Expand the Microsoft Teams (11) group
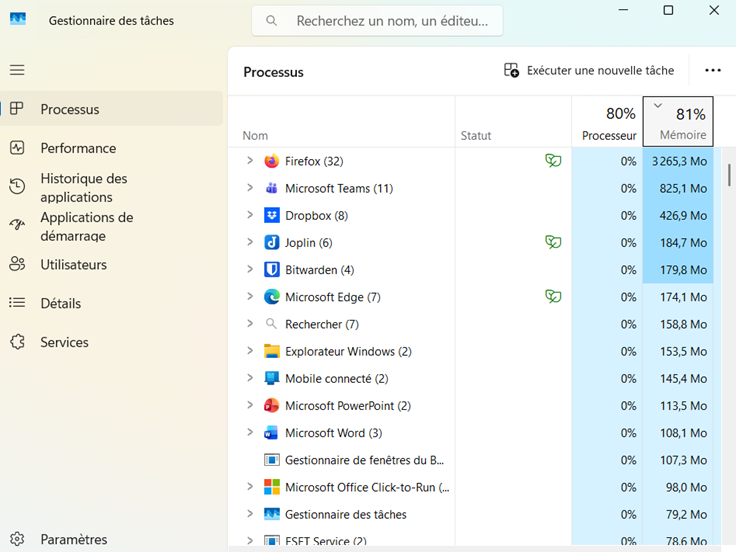 coord(250,188)
